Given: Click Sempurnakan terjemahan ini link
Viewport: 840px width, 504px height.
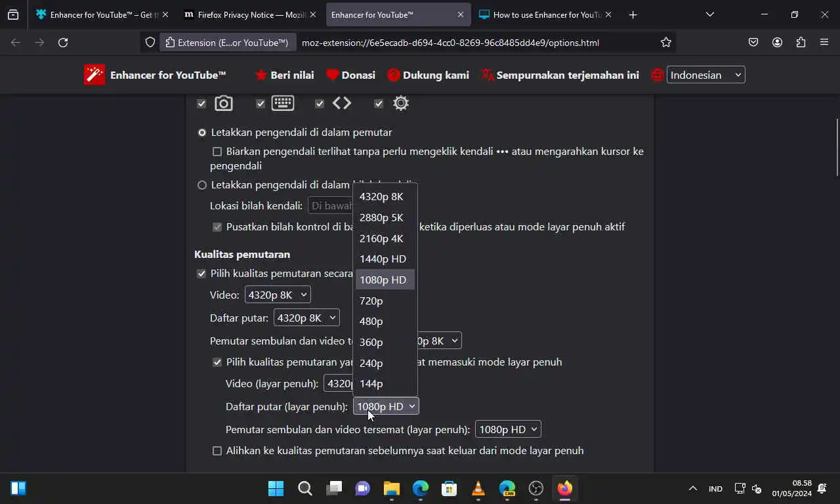Looking at the screenshot, I should coord(560,75).
